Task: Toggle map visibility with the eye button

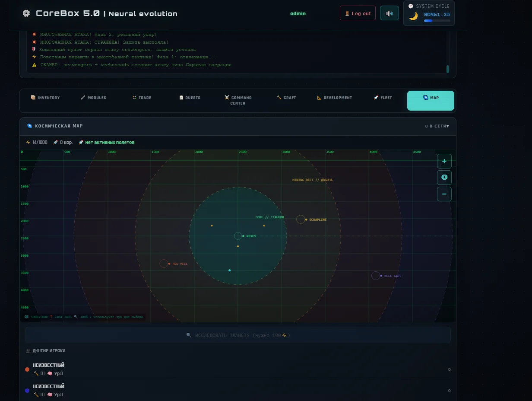Action: point(444,178)
